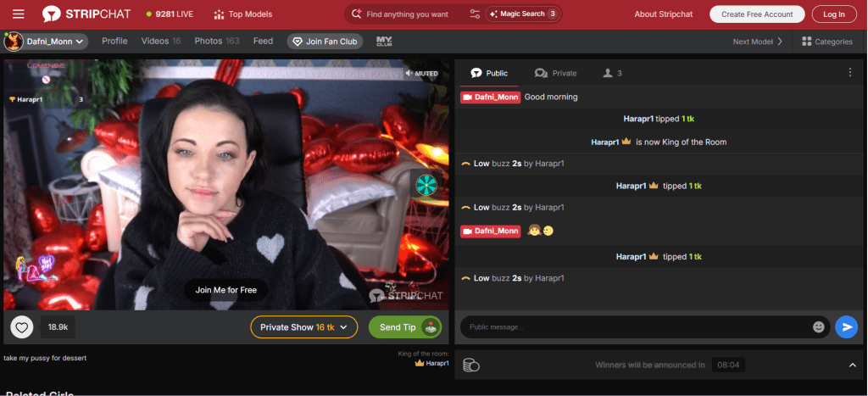Open the viewers list tab showing 3
The height and width of the screenshot is (396, 868).
tap(612, 73)
